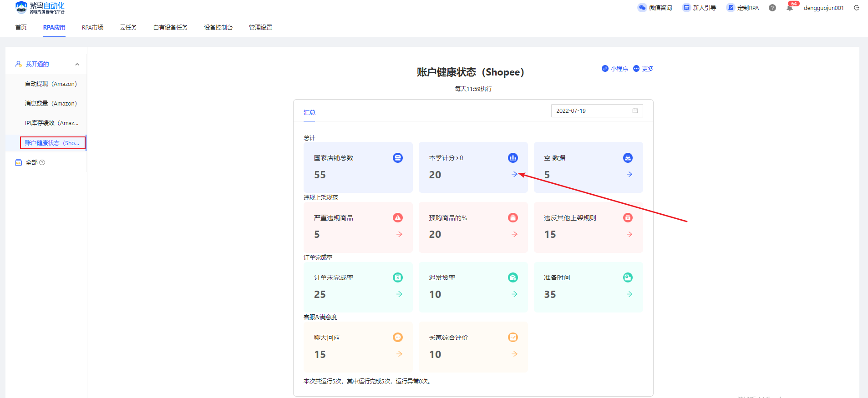Open 买家综合评价 details arrow
This screenshot has height=398, width=868.
[514, 354]
